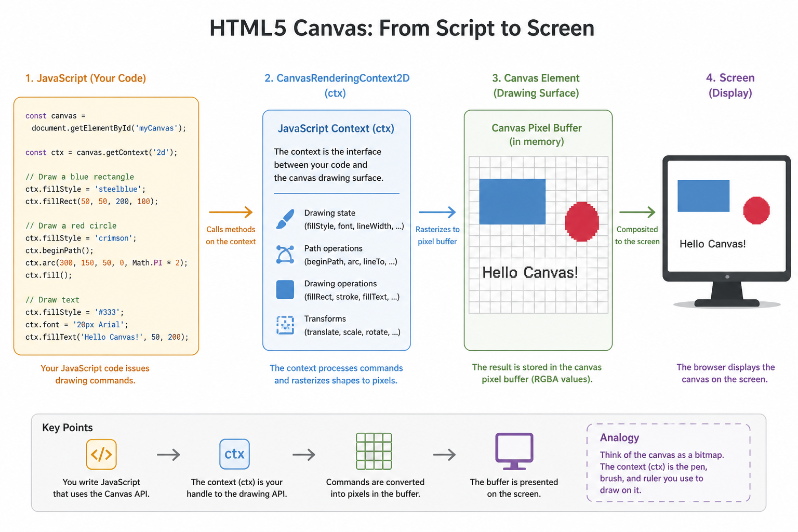Click the code line document.getElementById('myCanvas');
Screen dimensions: 798x532
(109, 128)
